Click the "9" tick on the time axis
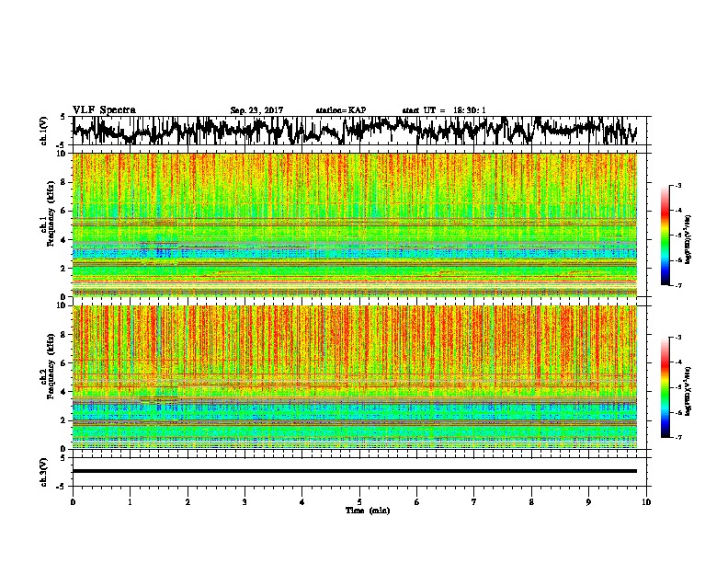 coord(588,502)
